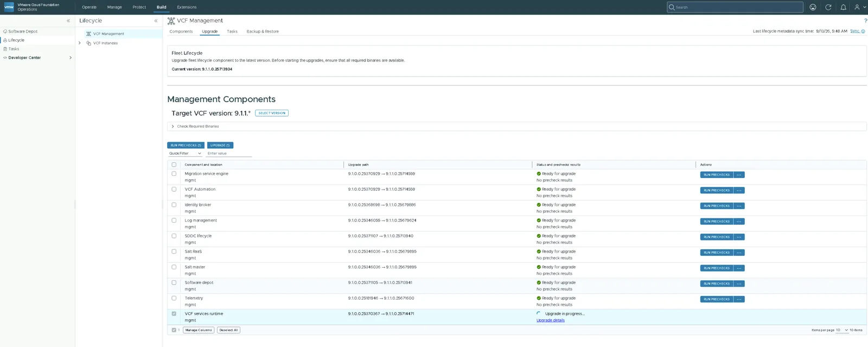Check the Migration service engine row
The width and height of the screenshot is (868, 347).
[174, 174]
